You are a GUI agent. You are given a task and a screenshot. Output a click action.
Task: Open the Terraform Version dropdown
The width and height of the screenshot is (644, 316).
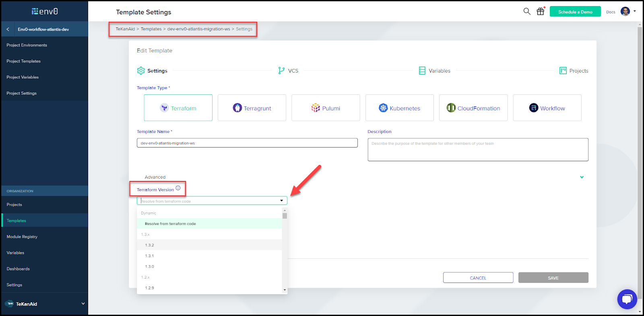click(x=212, y=201)
